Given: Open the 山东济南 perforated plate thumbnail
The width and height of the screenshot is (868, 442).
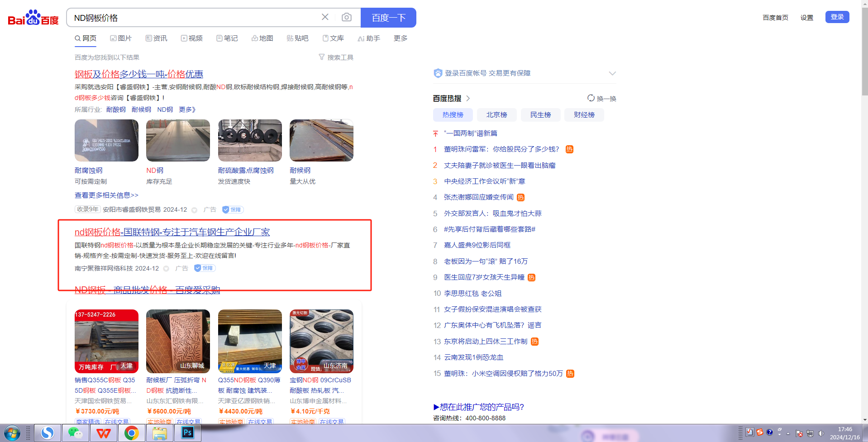Looking at the screenshot, I should [321, 341].
